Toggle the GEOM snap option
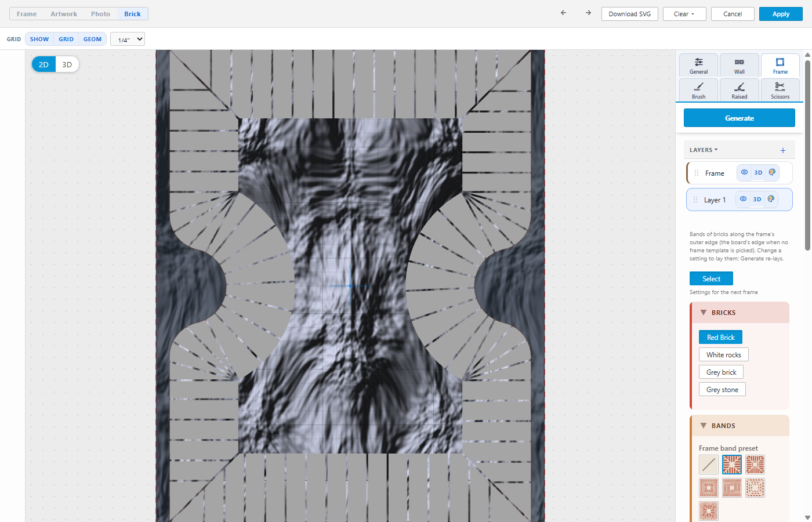The image size is (812, 522). tap(92, 39)
